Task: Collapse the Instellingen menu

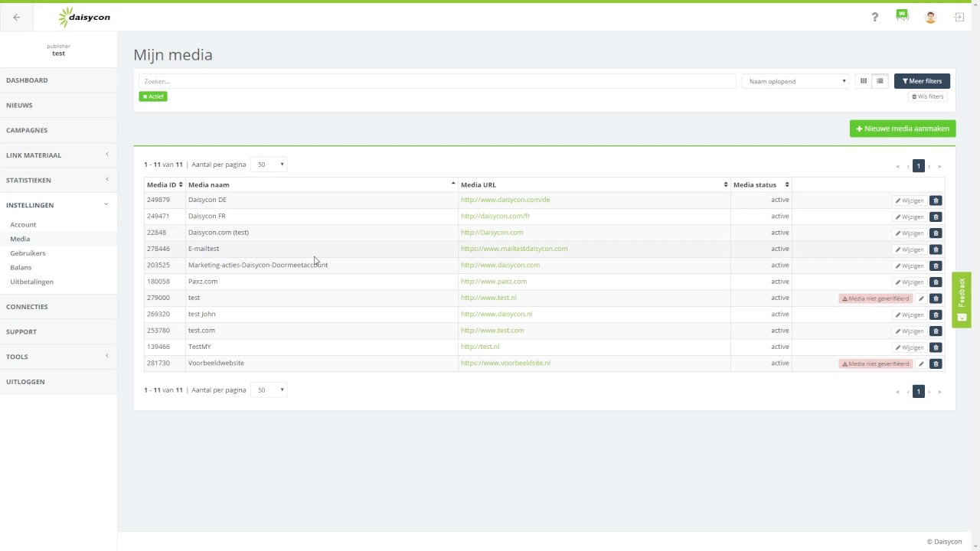Action: 58,205
